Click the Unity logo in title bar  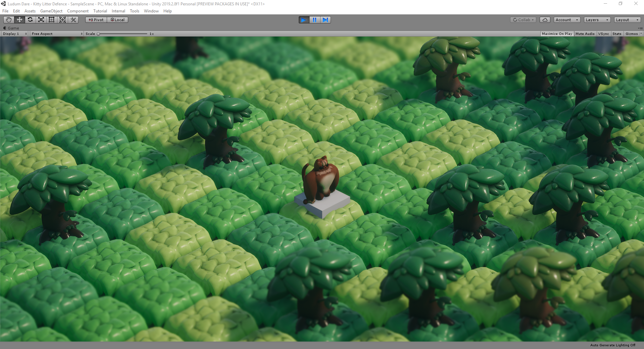3,4
